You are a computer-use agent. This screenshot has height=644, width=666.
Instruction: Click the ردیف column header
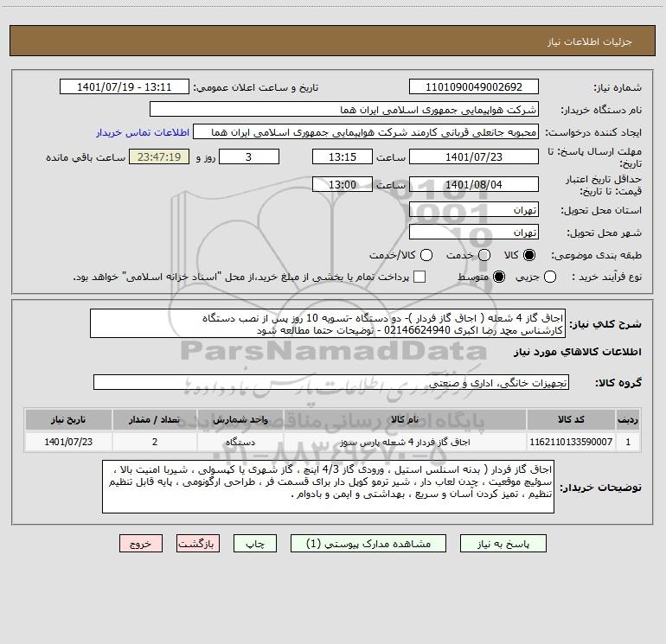pyautogui.click(x=628, y=419)
